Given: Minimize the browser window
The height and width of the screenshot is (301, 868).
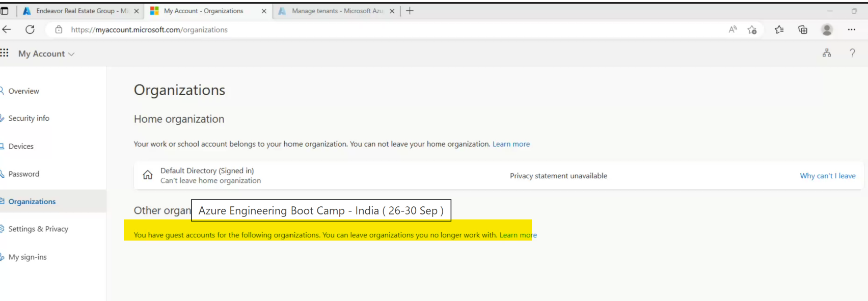Looking at the screenshot, I should pos(830,11).
